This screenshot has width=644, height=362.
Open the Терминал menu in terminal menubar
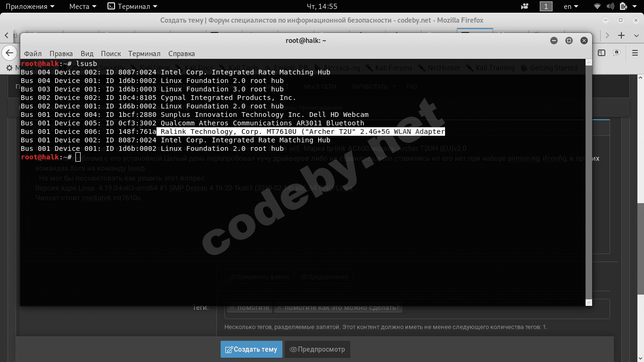tap(144, 54)
